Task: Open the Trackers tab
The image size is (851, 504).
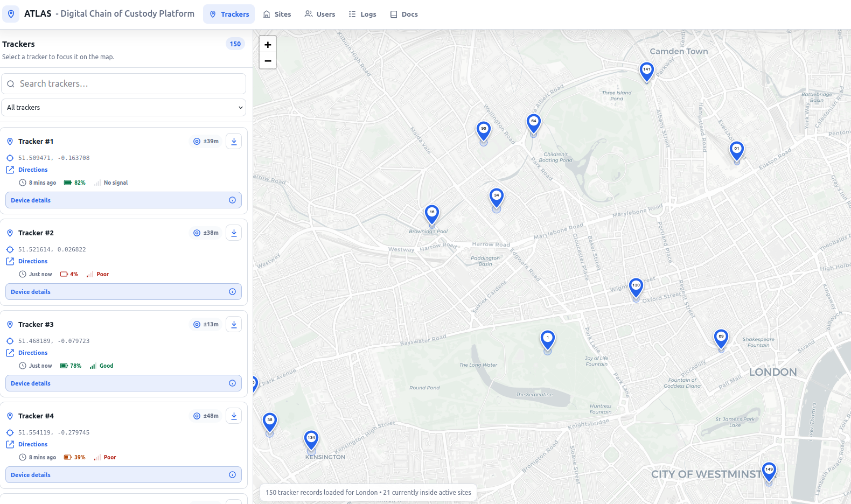Action: click(229, 14)
